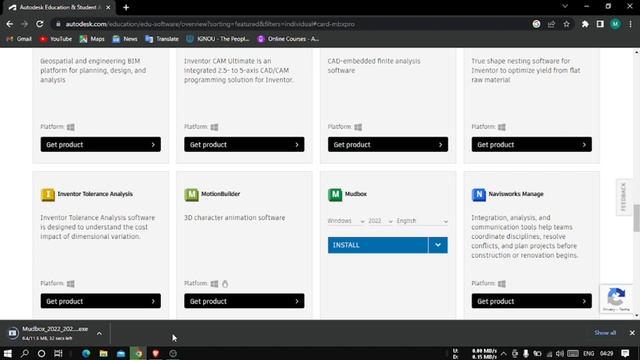The image size is (640, 360).
Task: Open Windows taskbar search
Action: [25, 353]
